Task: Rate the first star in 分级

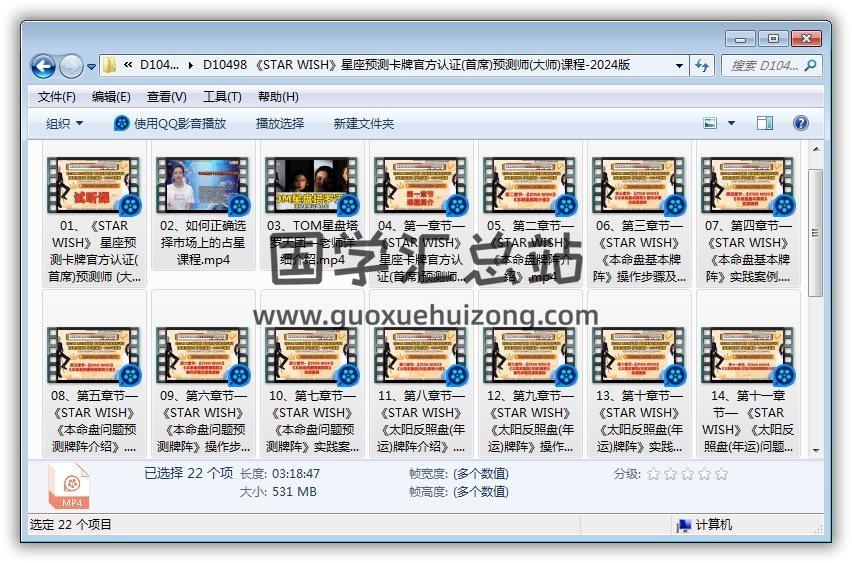Action: (654, 474)
